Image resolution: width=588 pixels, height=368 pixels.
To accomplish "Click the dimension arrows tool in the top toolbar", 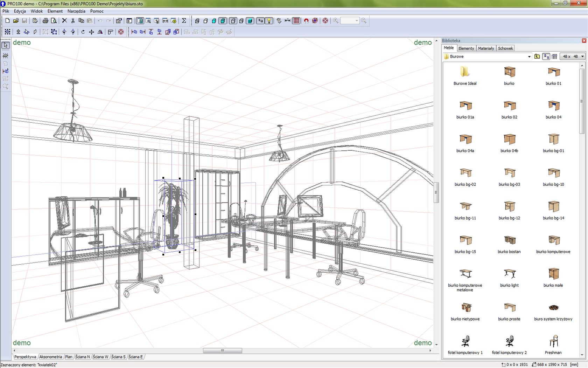I will tap(287, 21).
